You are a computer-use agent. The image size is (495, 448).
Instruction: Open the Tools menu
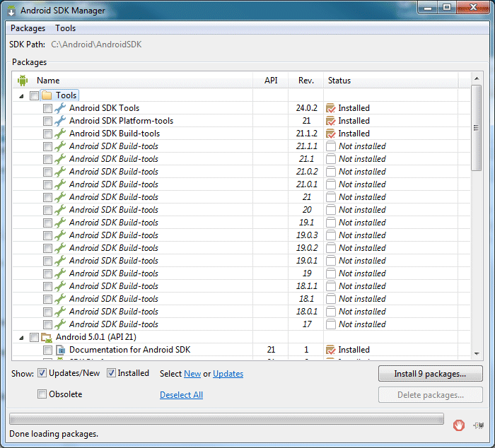pyautogui.click(x=66, y=28)
